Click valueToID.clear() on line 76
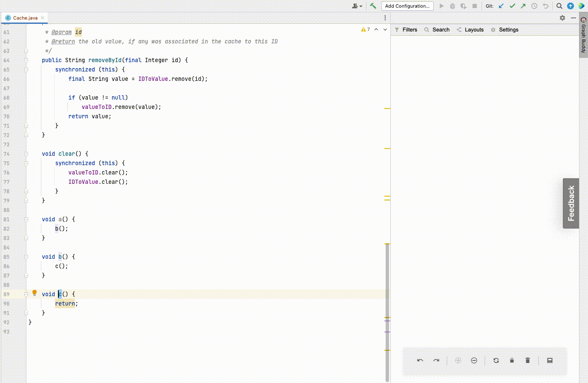Screen dimensions: 588x383 (96, 172)
